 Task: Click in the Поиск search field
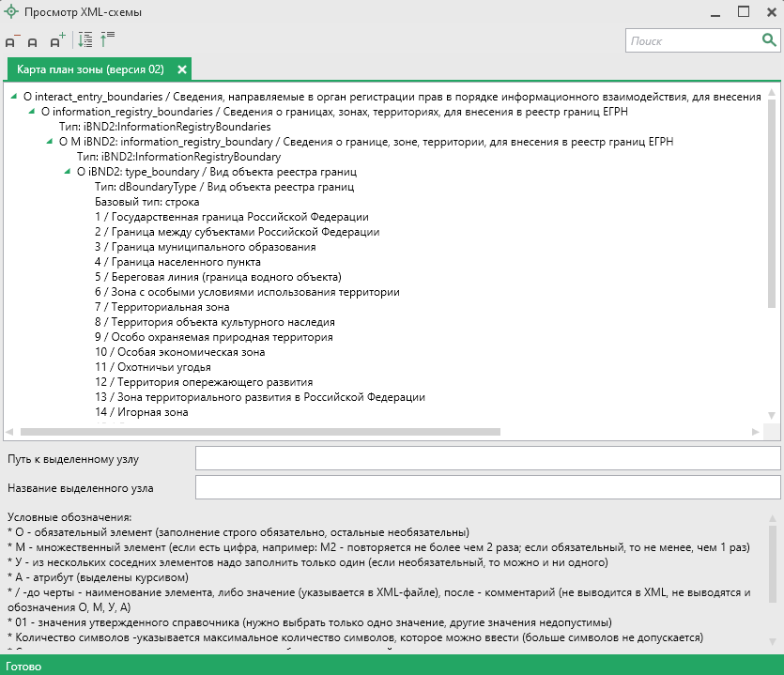[693, 41]
